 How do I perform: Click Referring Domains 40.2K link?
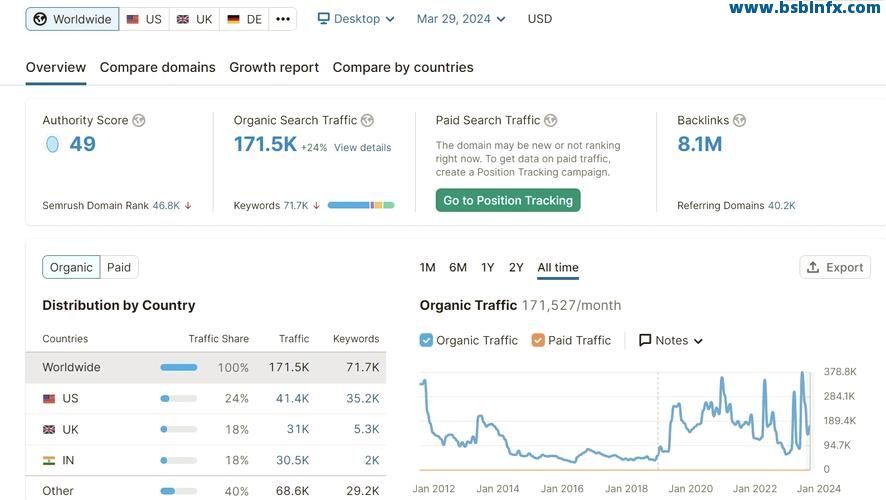point(736,206)
